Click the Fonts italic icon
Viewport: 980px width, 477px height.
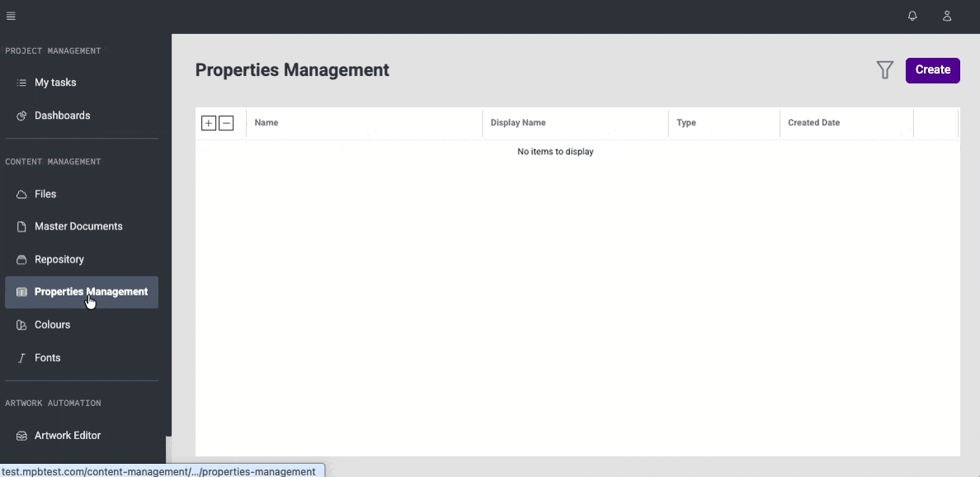pyautogui.click(x=21, y=358)
